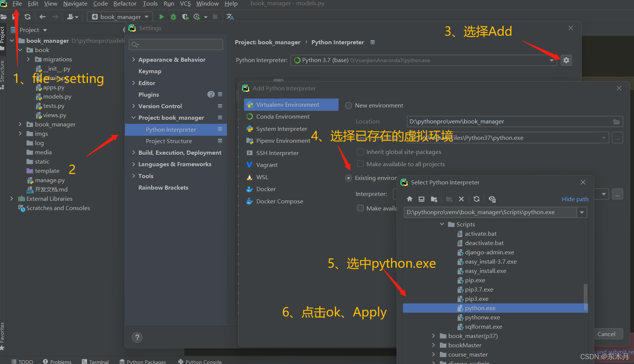Open the Help menu
The width and height of the screenshot is (634, 364).
(x=231, y=4)
